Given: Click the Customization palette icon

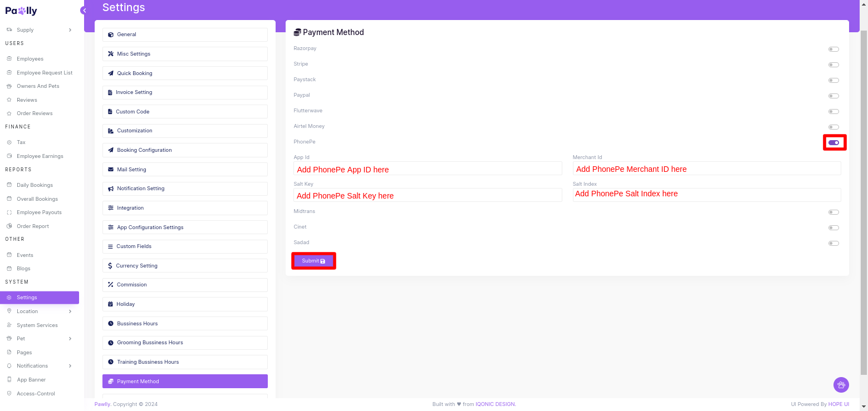Looking at the screenshot, I should coord(111,131).
